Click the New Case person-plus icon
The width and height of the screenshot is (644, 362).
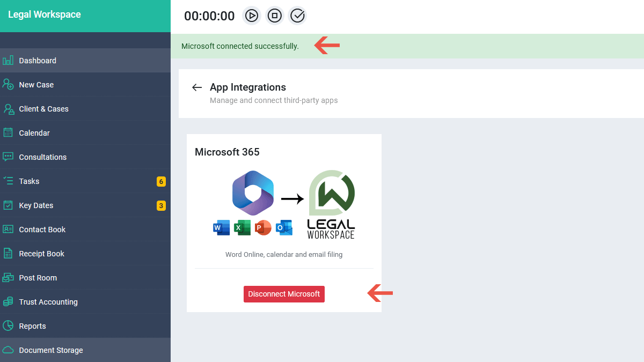(x=8, y=85)
